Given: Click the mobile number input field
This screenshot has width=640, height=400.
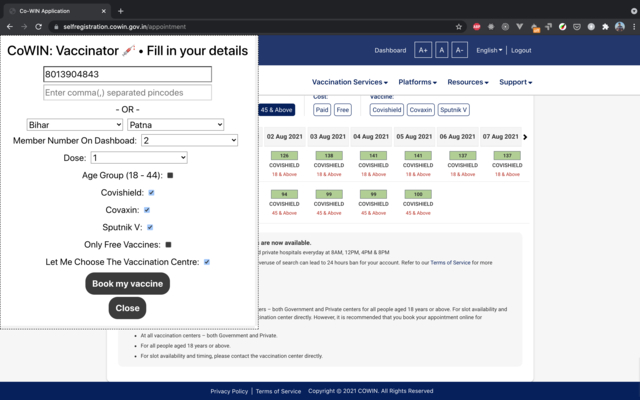Looking at the screenshot, I should [127, 74].
